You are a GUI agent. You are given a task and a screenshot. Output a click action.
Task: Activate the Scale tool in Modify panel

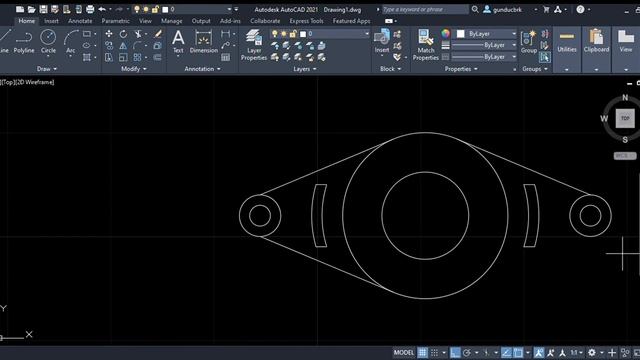(123, 57)
